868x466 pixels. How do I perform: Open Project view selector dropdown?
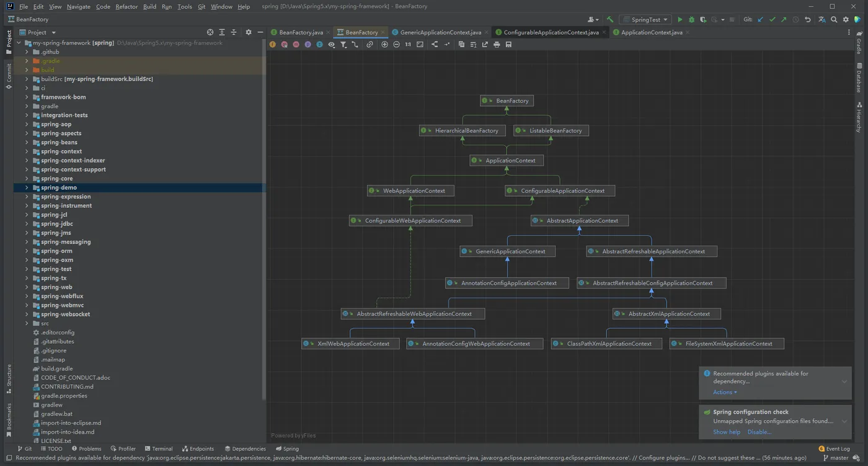tap(37, 32)
